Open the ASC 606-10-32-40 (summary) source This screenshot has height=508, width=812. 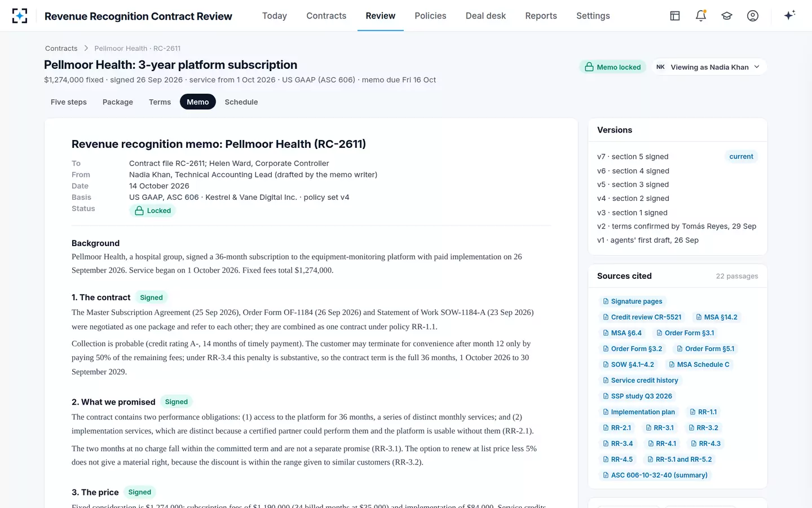655,475
